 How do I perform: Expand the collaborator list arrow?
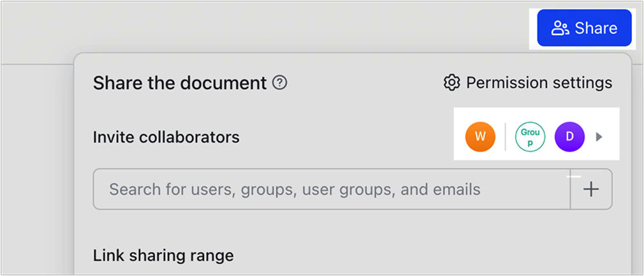point(599,136)
